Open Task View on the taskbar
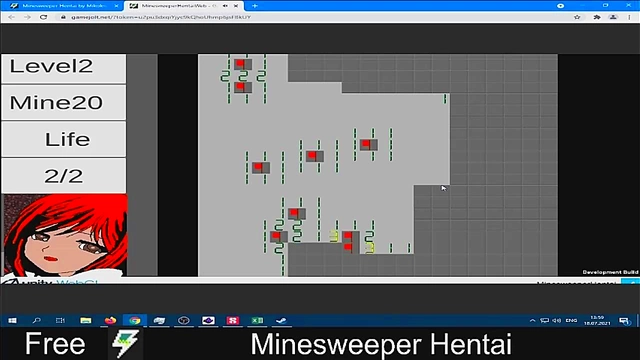 click(60, 320)
